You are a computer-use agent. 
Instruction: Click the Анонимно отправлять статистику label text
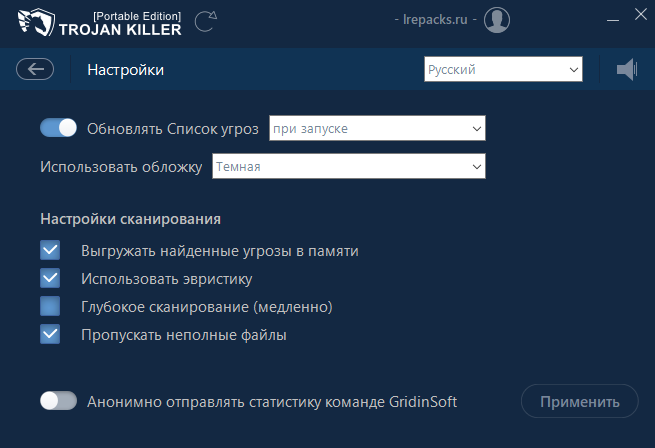(272, 402)
